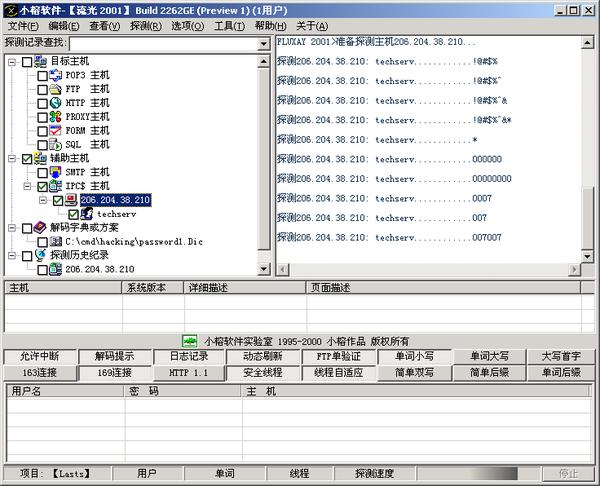This screenshot has height=486, width=600.
Task: Click the 用户名 column header
Action: click(65, 391)
